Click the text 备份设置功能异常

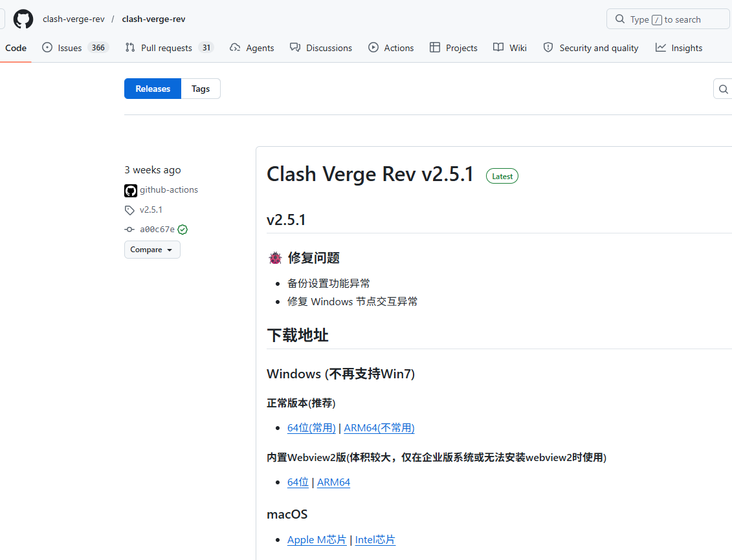point(329,283)
